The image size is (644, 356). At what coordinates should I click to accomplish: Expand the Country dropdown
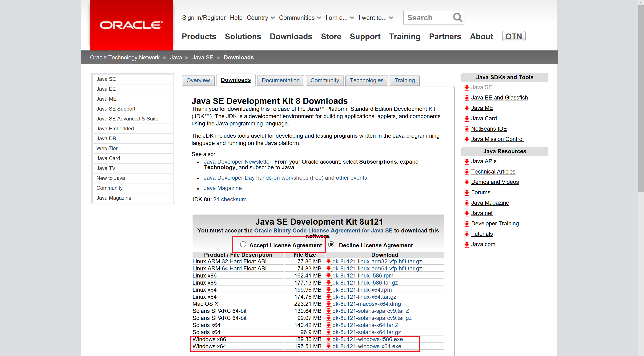pyautogui.click(x=261, y=18)
